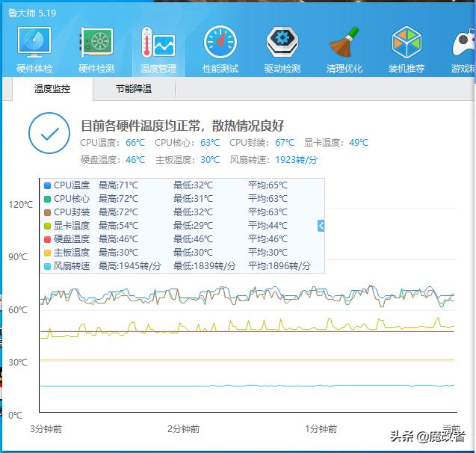Click the 1分钟前 time axis label
The width and height of the screenshot is (476, 453).
321,429
